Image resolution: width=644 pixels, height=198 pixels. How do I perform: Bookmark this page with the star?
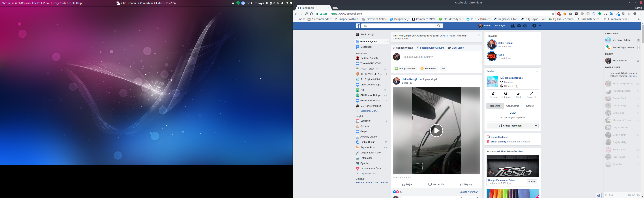[553, 14]
